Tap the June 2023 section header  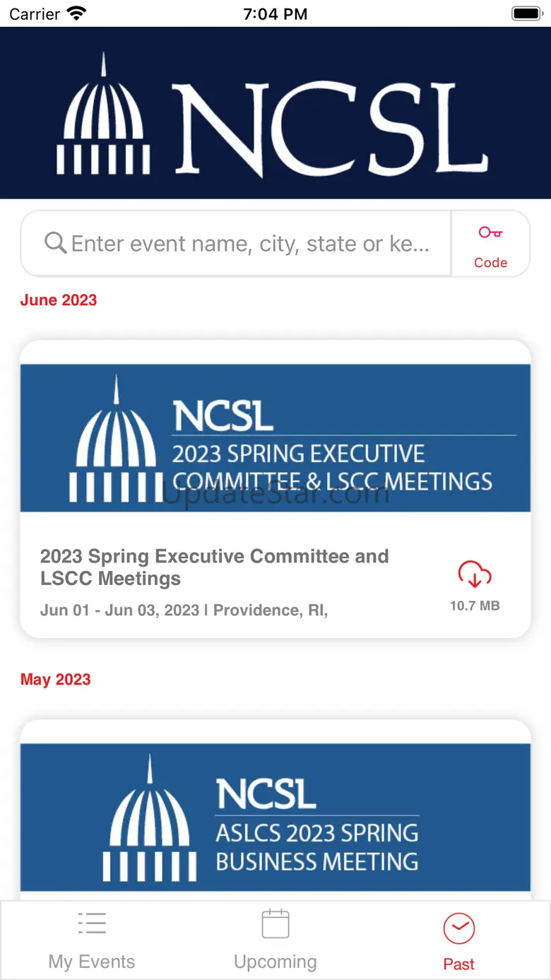point(59,300)
